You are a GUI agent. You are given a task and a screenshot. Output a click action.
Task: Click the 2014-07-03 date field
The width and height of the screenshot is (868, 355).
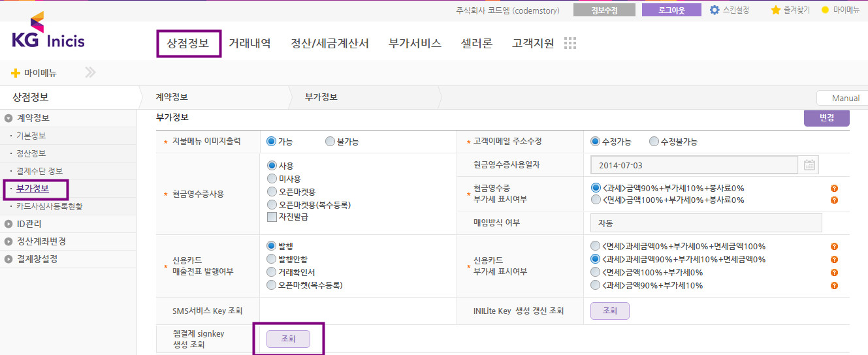click(694, 165)
